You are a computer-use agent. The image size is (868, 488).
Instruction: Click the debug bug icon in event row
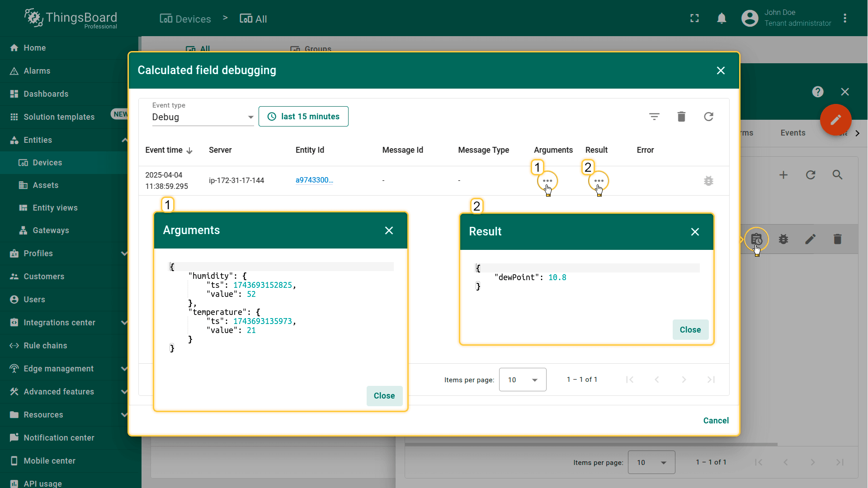pyautogui.click(x=708, y=181)
